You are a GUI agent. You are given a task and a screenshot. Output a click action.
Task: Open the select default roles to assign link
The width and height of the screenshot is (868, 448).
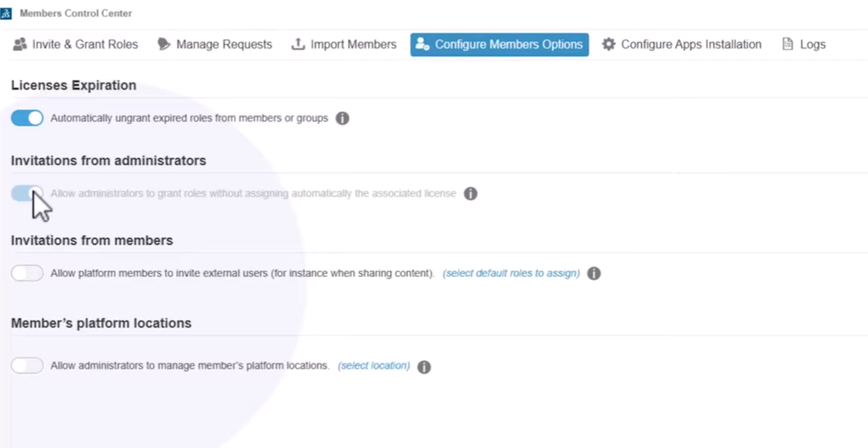[x=511, y=274]
